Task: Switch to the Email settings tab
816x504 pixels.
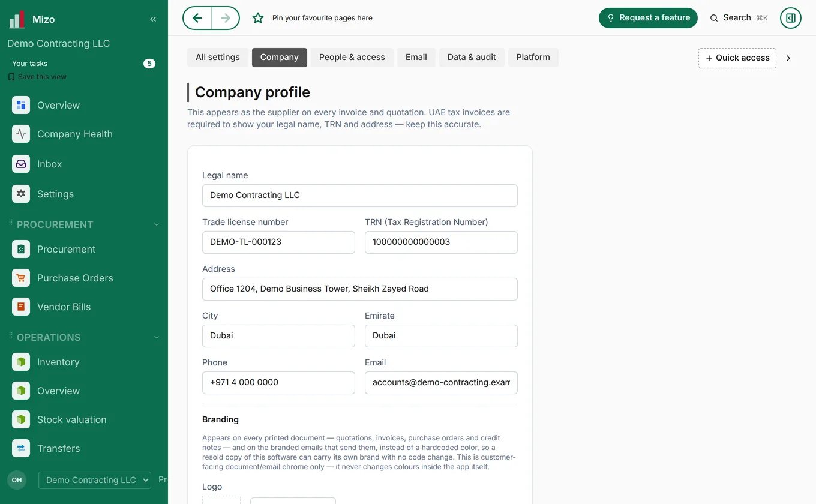Action: click(416, 58)
